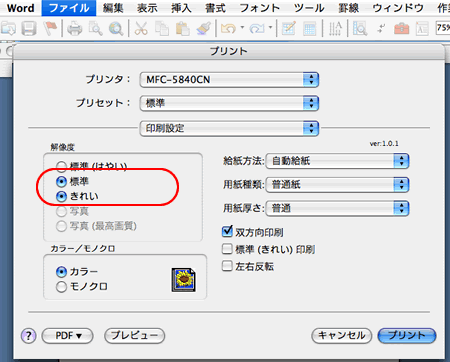This screenshot has width=450, height=362.
Task: Select the 写真 resolution radio button
Action: tap(61, 211)
